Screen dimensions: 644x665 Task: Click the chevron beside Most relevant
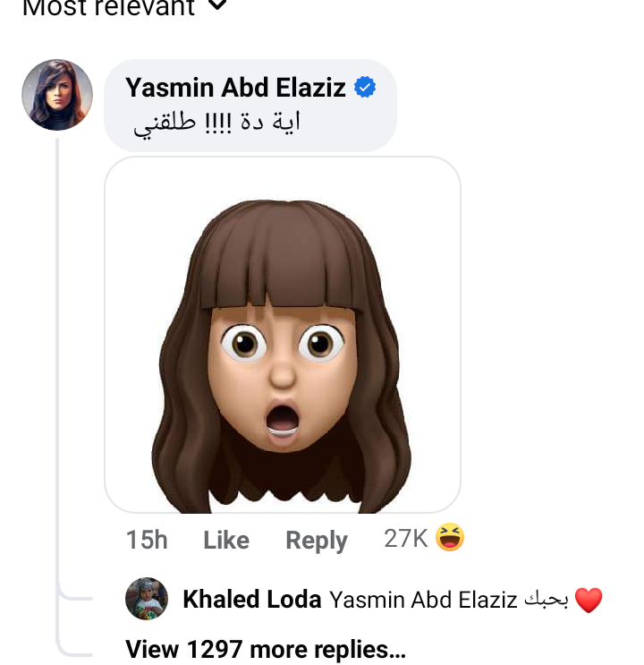(218, 7)
